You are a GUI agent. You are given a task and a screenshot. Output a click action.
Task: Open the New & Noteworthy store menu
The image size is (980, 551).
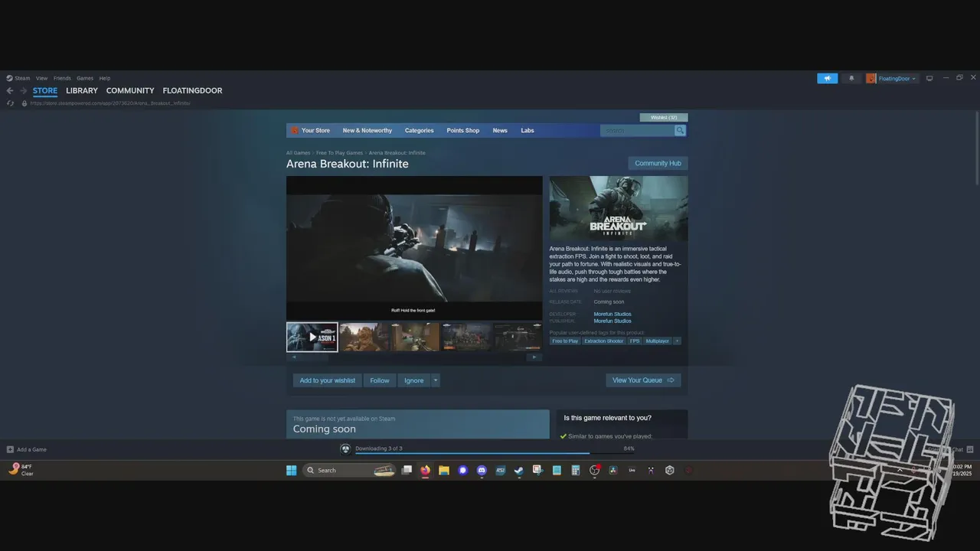pos(367,130)
